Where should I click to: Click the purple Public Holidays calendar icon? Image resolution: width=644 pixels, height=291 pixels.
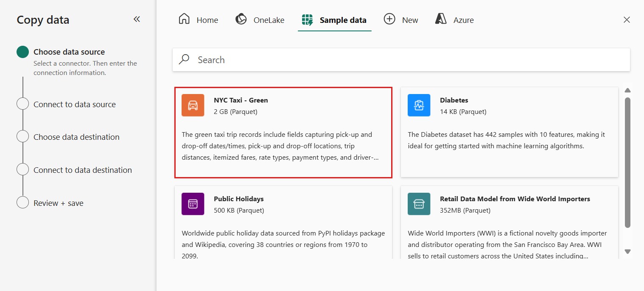193,204
